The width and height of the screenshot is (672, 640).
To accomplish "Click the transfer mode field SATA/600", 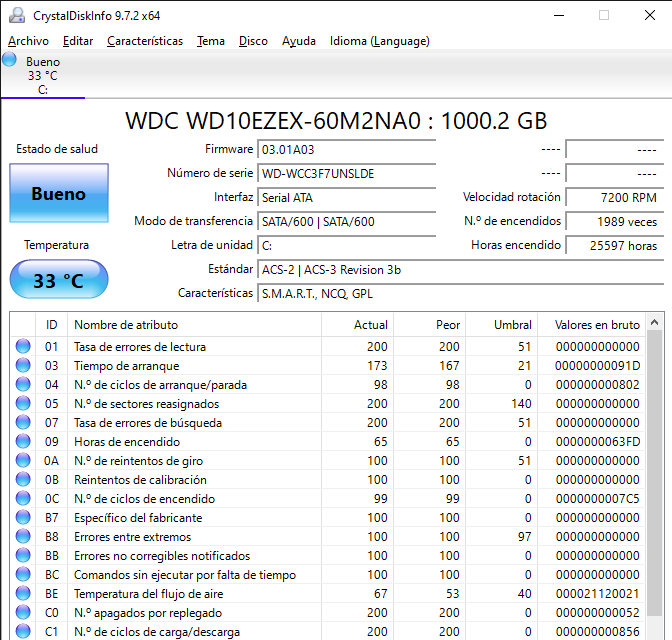I will [346, 222].
